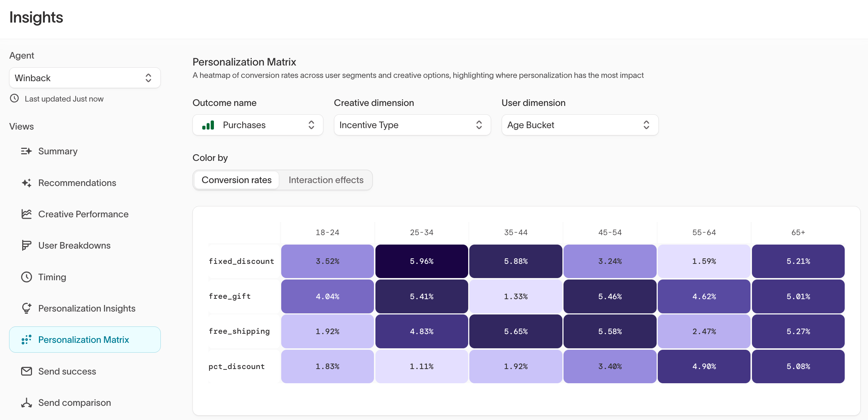Click the pct_discount row label

coord(236,366)
